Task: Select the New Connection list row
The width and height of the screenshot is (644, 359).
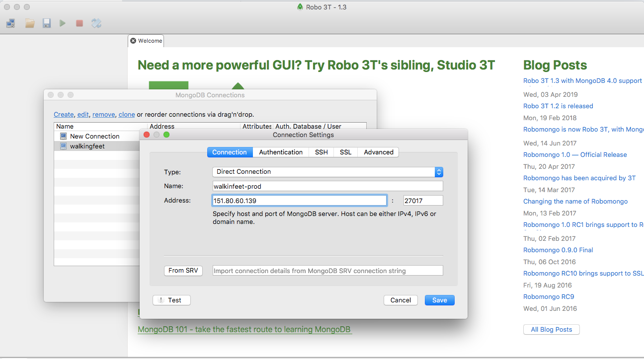Action: click(x=97, y=136)
